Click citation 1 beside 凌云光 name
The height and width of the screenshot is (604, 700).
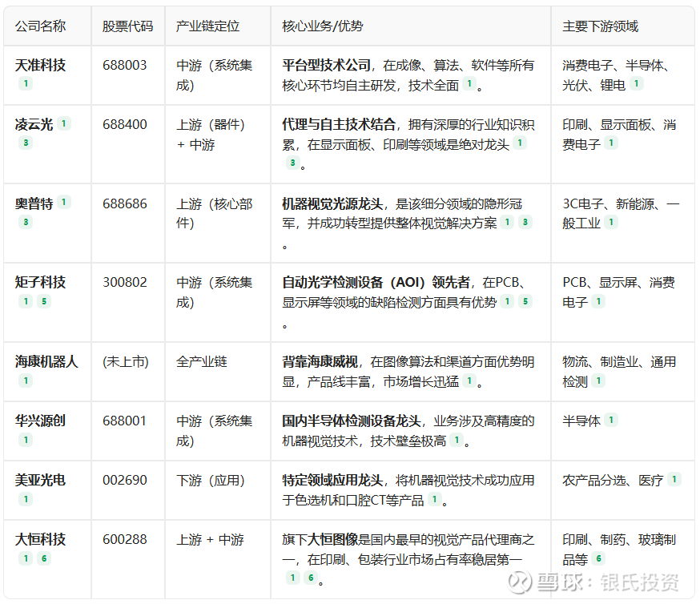pyautogui.click(x=64, y=123)
